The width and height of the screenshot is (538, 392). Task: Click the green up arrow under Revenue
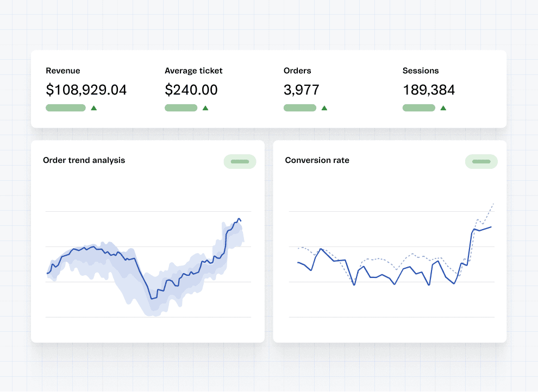pyautogui.click(x=93, y=108)
